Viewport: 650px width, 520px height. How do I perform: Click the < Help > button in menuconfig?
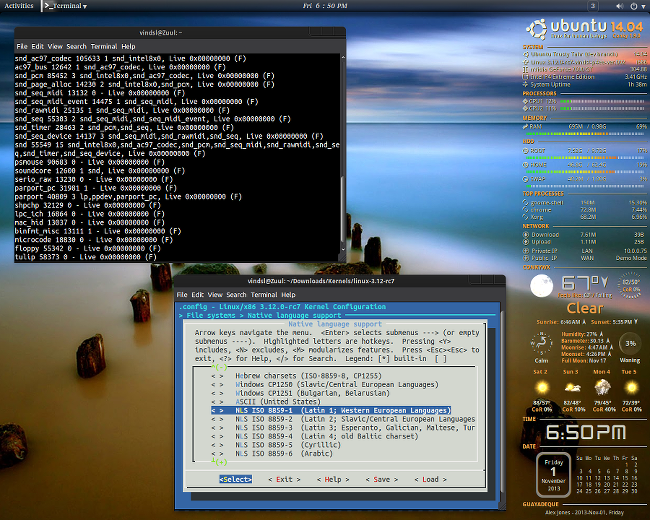pos(333,479)
